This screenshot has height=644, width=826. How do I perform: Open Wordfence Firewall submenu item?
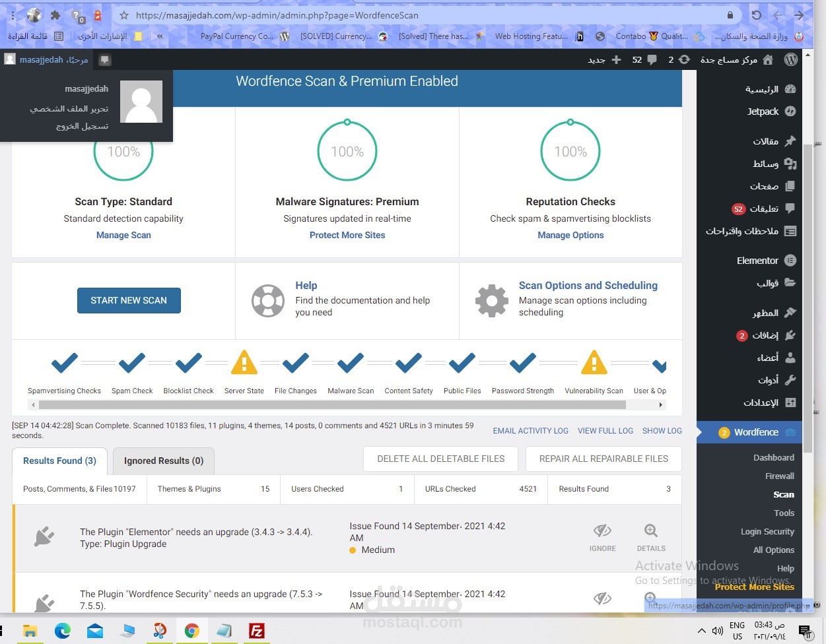click(779, 476)
